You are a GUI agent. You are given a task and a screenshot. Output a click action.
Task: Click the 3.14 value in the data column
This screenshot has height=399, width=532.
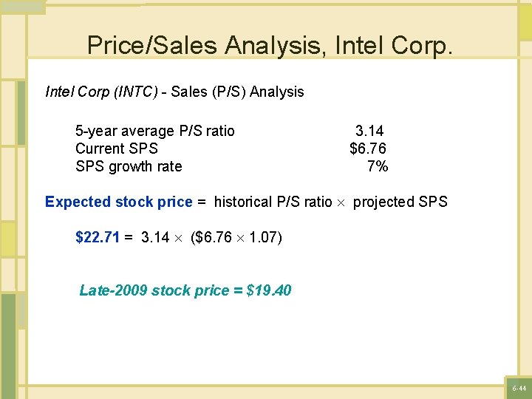(369, 131)
